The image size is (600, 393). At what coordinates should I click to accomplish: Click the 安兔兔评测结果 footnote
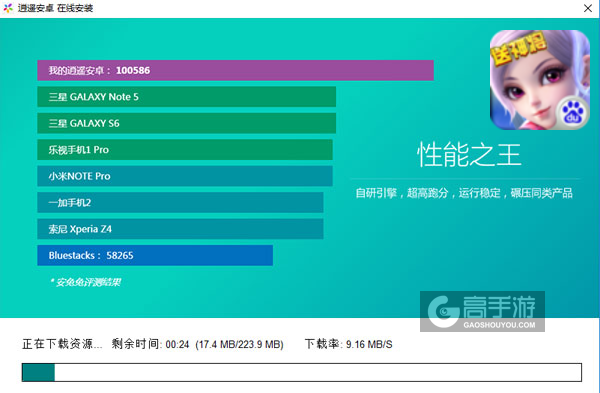[85, 282]
